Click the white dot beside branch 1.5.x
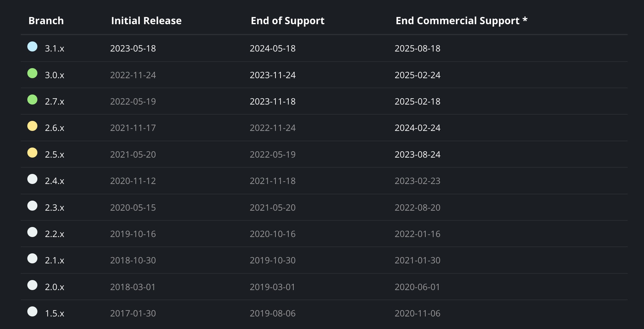The width and height of the screenshot is (644, 329). click(32, 311)
